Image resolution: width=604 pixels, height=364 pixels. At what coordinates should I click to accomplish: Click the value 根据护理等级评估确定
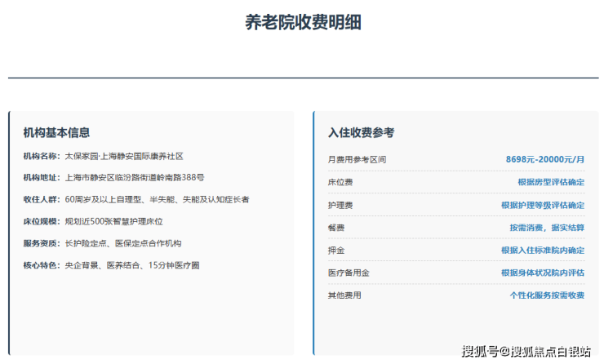[x=543, y=206]
